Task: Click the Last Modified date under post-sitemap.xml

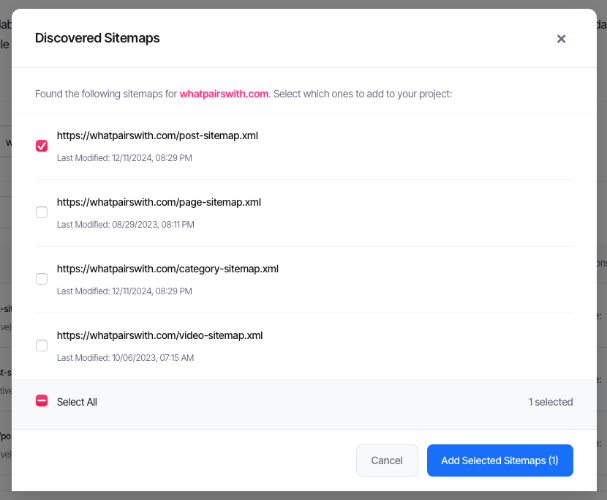Action: [x=125, y=158]
